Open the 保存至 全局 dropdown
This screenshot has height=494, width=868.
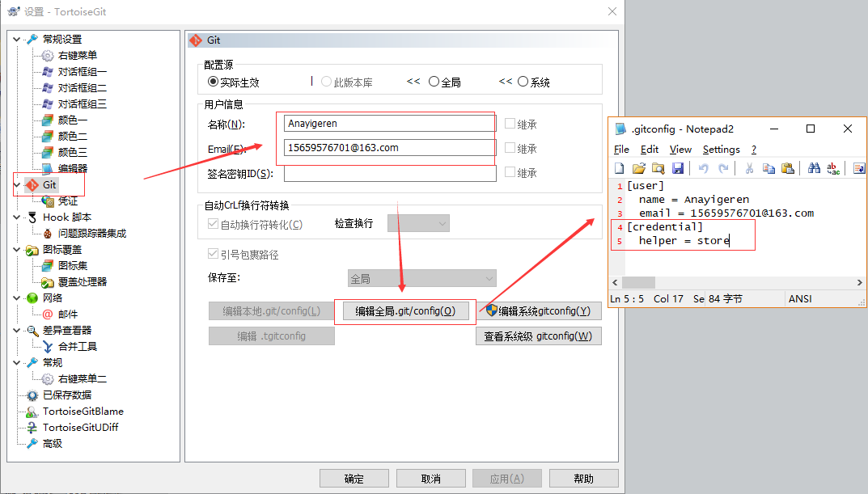tap(421, 278)
